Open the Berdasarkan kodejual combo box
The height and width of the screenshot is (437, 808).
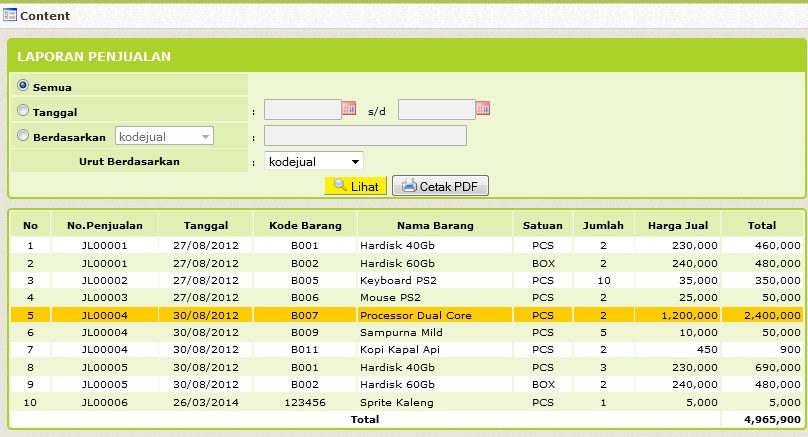pyautogui.click(x=164, y=136)
